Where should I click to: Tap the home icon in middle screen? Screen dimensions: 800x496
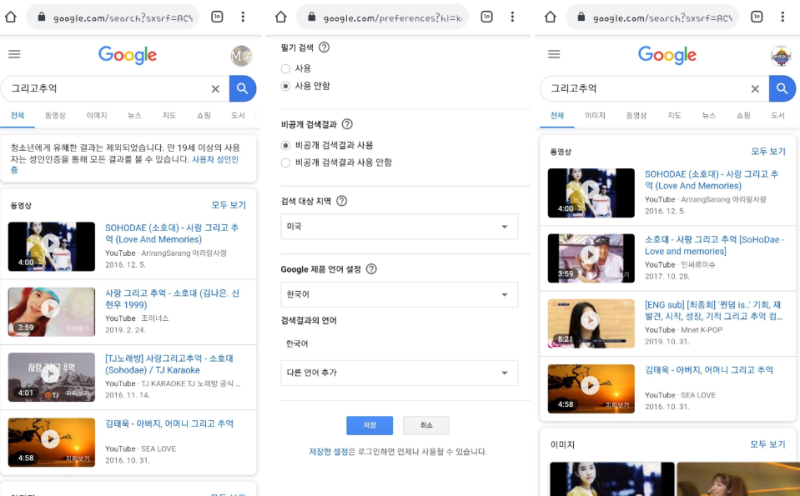[281, 17]
